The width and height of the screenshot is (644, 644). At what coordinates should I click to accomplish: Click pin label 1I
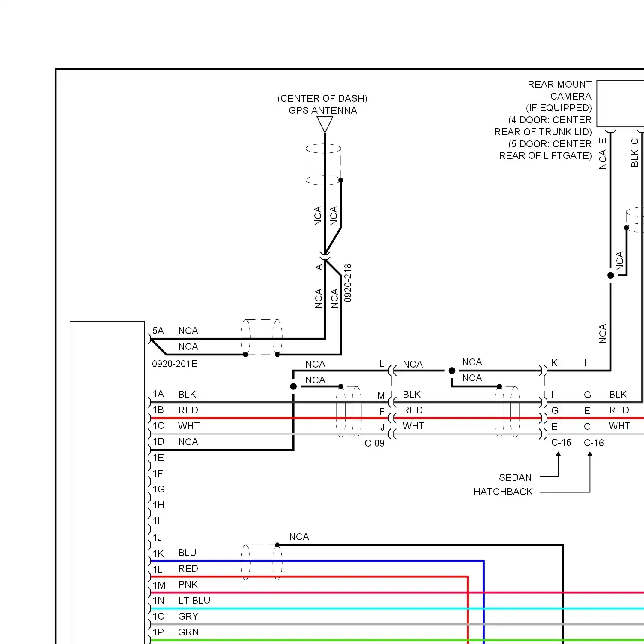[x=156, y=521]
